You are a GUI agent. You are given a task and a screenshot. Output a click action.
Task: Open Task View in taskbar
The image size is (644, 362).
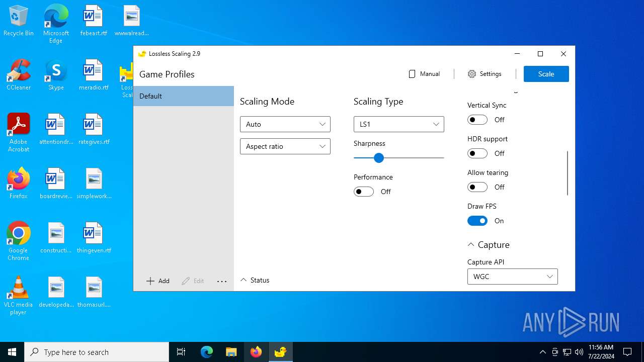click(181, 352)
